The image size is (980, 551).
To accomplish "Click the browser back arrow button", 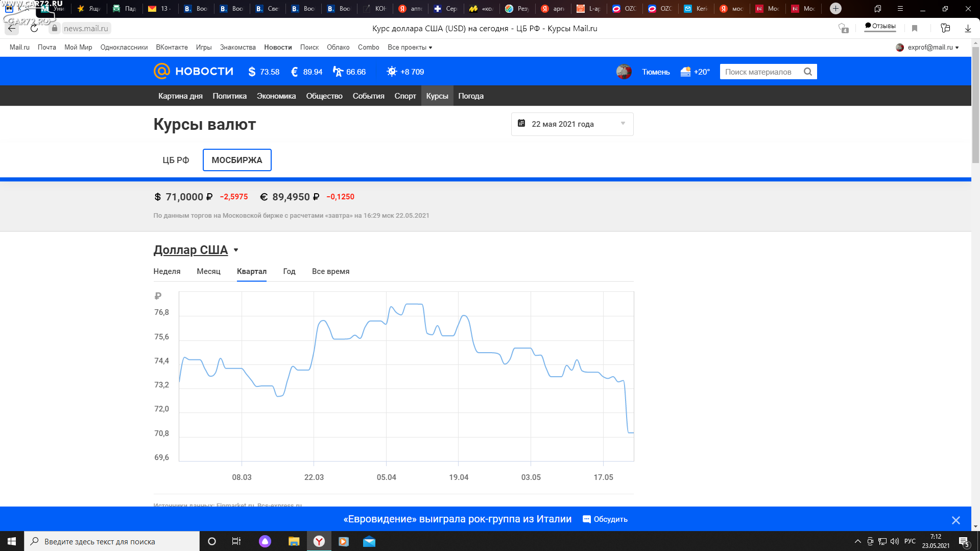I will click(12, 29).
